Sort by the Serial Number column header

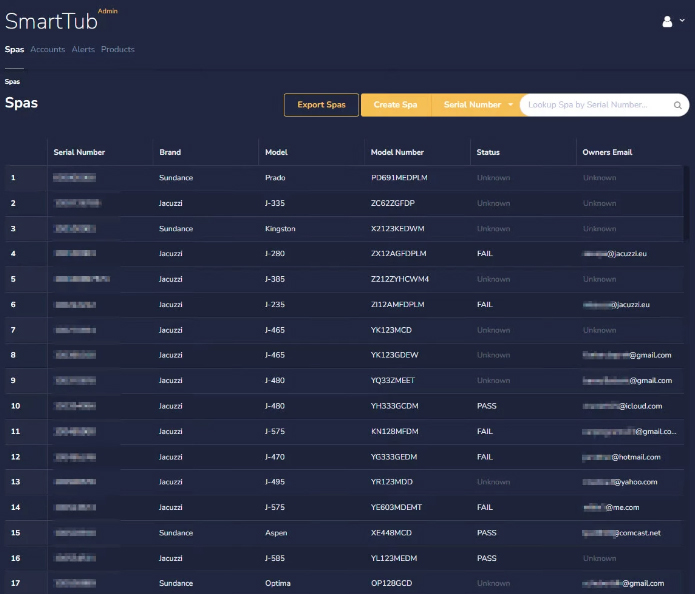(x=79, y=152)
